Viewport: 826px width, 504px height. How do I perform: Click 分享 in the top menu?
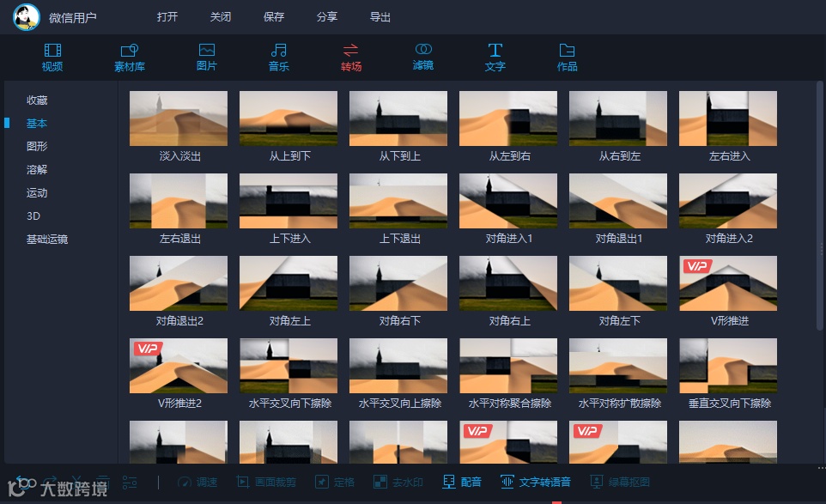click(326, 17)
